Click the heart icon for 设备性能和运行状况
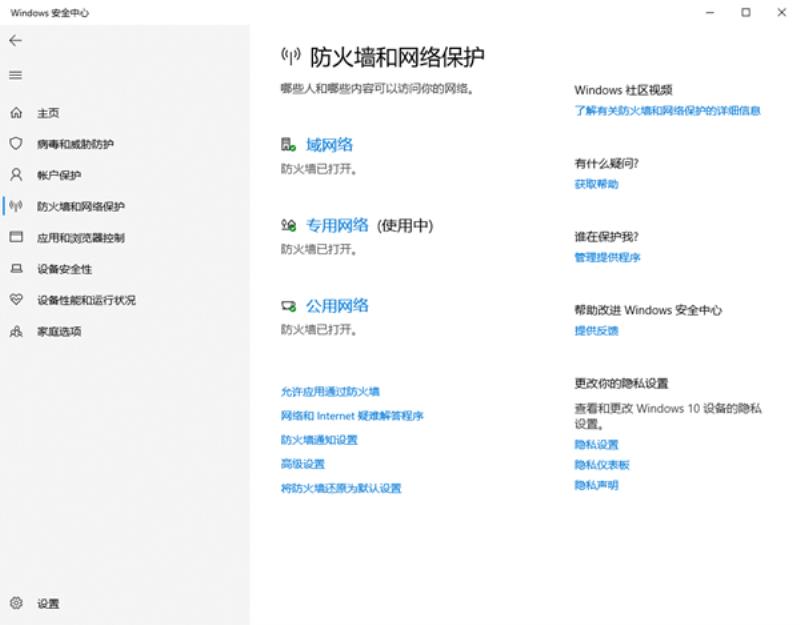This screenshot has width=800, height=625. pos(16,299)
